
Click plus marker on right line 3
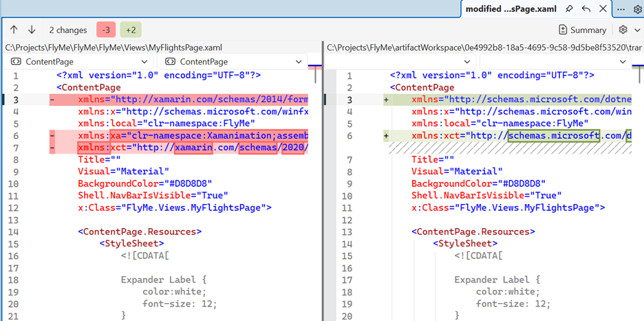(x=386, y=100)
